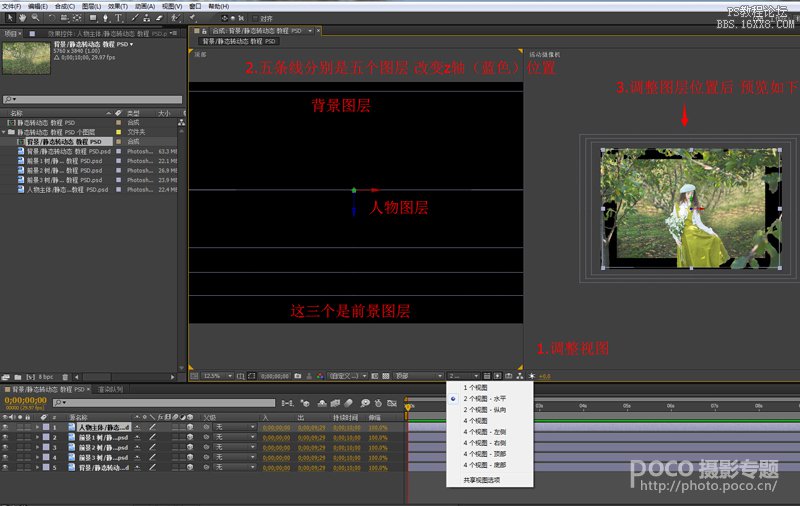800x506 pixels.
Task: Click the 名称 column header in project panel
Action: [16, 113]
